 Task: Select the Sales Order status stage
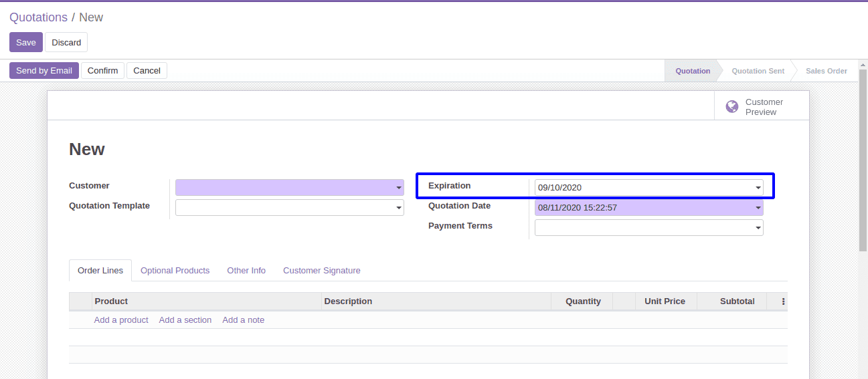[x=827, y=71]
